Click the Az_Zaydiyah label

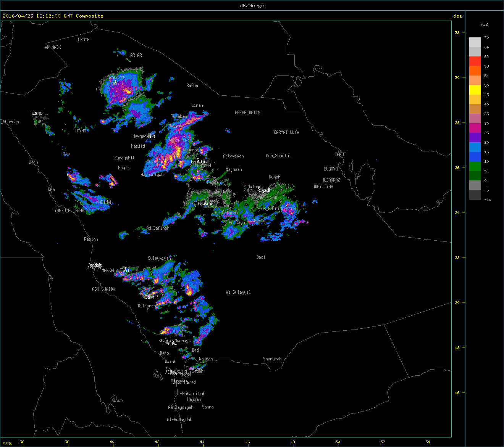click(x=181, y=407)
